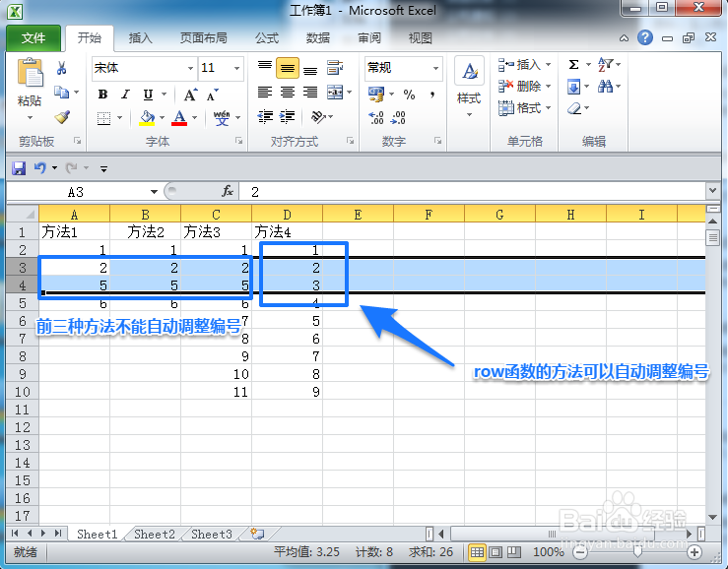Increase font size with the large A icon
Image resolution: width=728 pixels, height=569 pixels.
pos(190,95)
